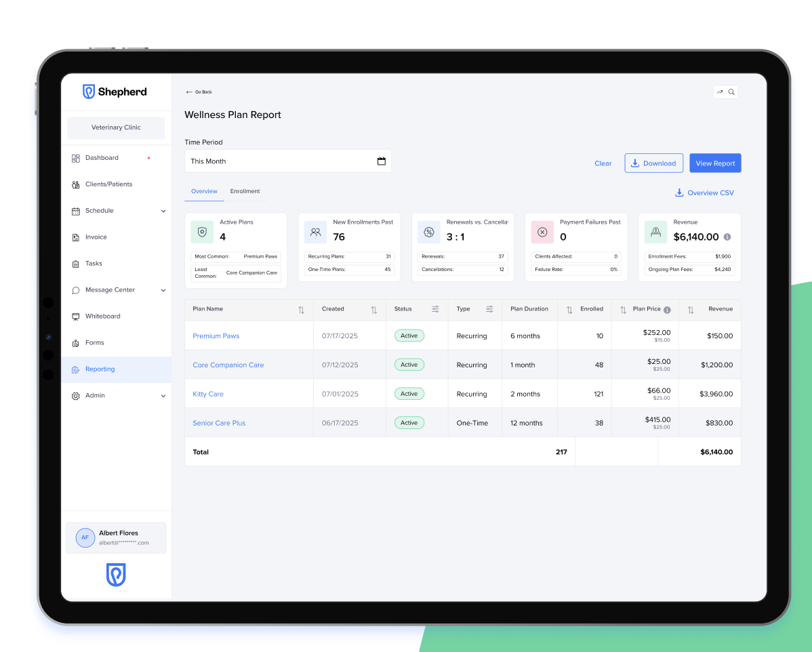Click the Recurring Plans: 31 row

(x=350, y=256)
